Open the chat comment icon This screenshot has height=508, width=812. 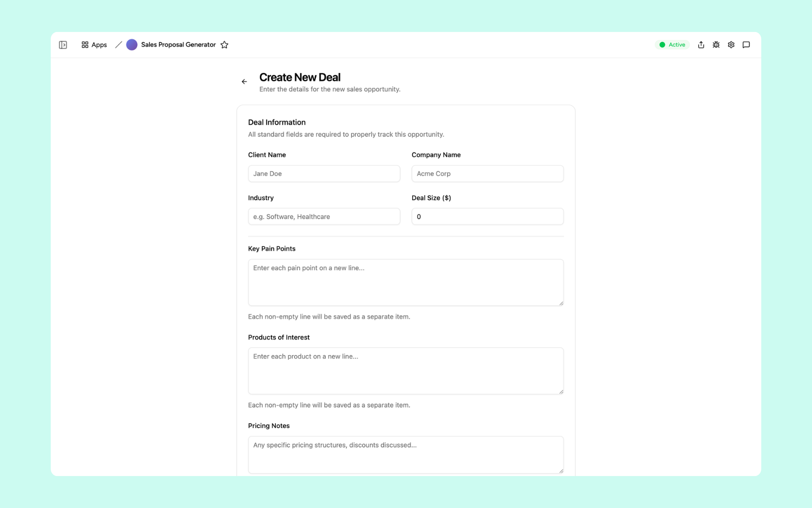coord(746,45)
